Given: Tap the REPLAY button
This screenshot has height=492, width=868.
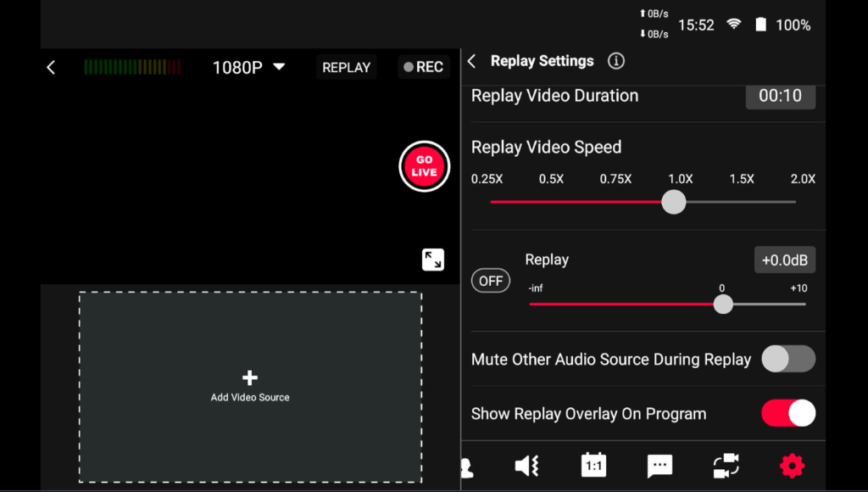Looking at the screenshot, I should pos(347,67).
